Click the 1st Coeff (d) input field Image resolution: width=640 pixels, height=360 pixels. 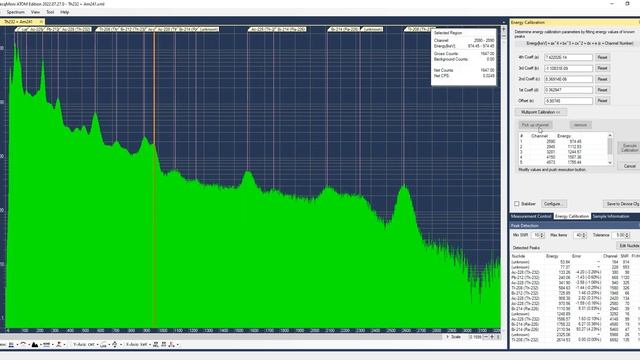[568, 90]
